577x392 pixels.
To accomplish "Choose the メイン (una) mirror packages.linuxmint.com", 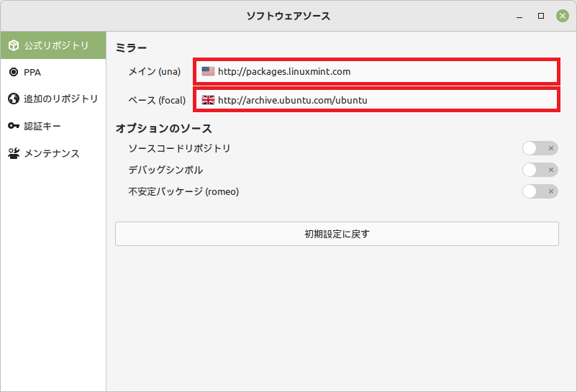I will click(x=376, y=71).
